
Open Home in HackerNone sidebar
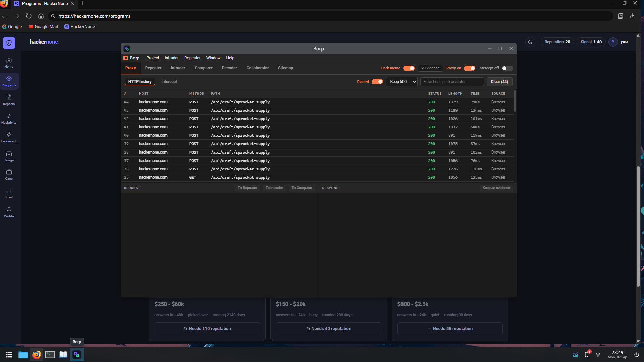[x=9, y=63]
